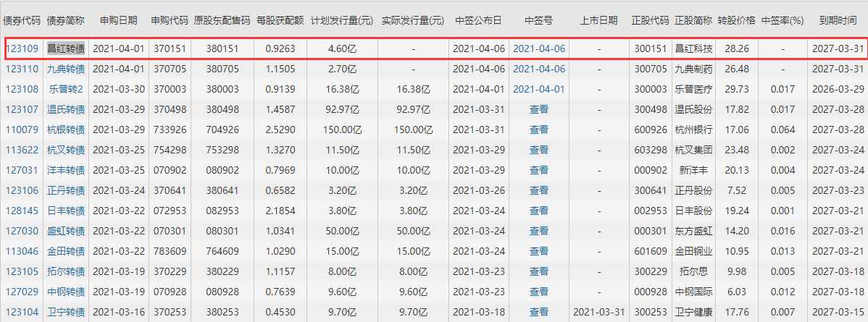
Task: Select the 杭州银行 stock name cell
Action: tap(693, 130)
